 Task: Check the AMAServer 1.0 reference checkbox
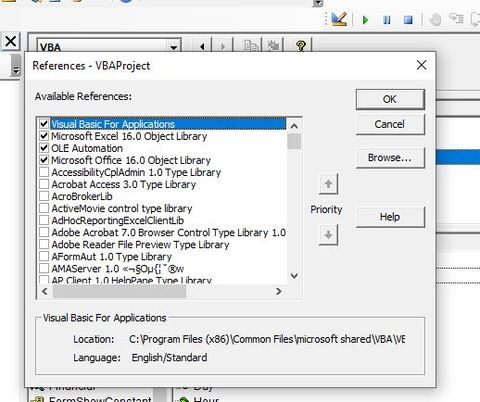(x=44, y=268)
